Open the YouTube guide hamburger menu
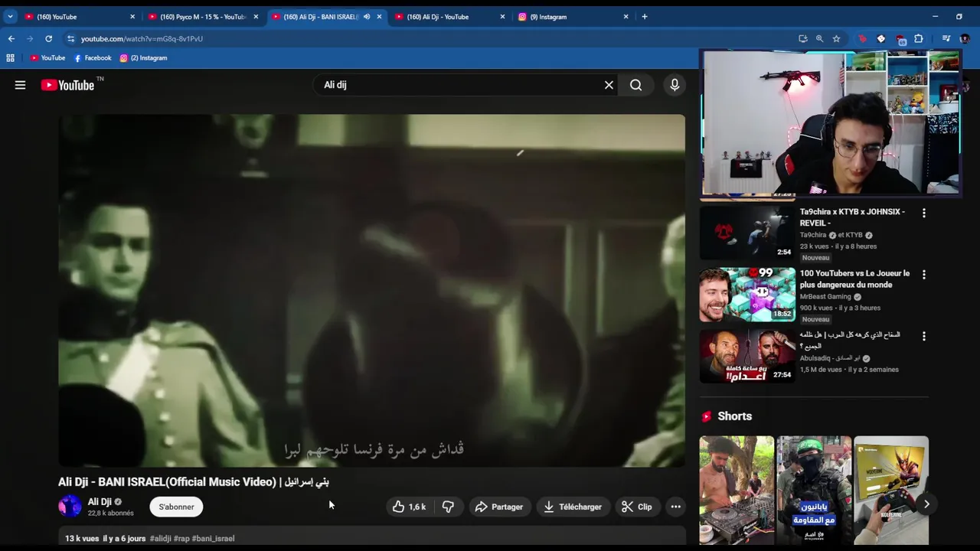The image size is (980, 551). [20, 85]
